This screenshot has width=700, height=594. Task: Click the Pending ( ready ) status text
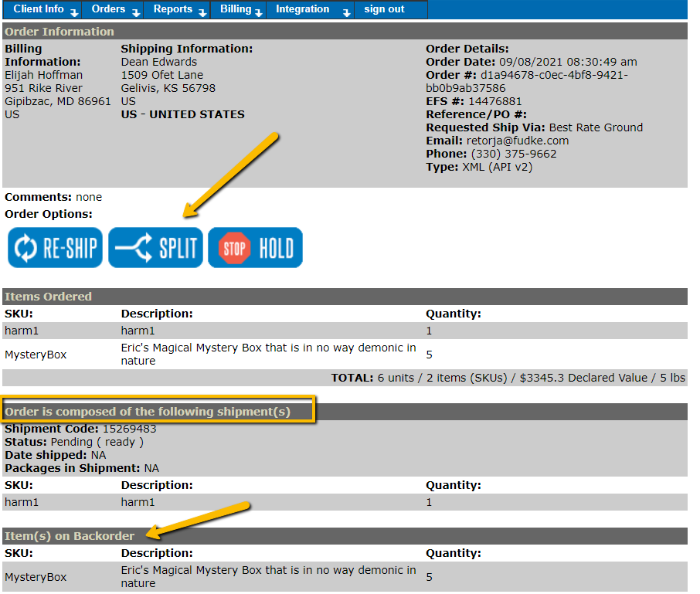click(x=97, y=443)
